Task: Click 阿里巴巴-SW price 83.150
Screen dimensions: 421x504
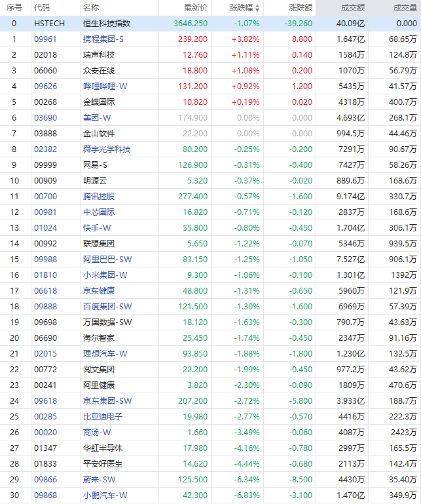Action: 195,260
